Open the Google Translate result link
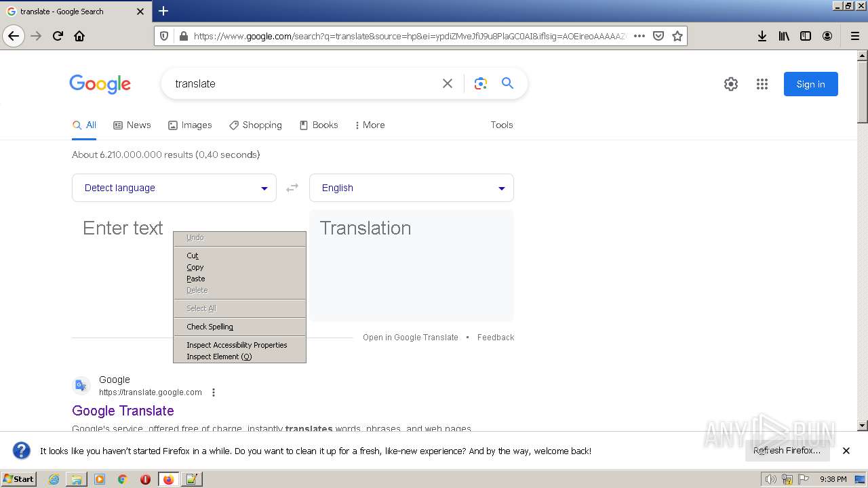The height and width of the screenshot is (488, 868). coord(123,411)
